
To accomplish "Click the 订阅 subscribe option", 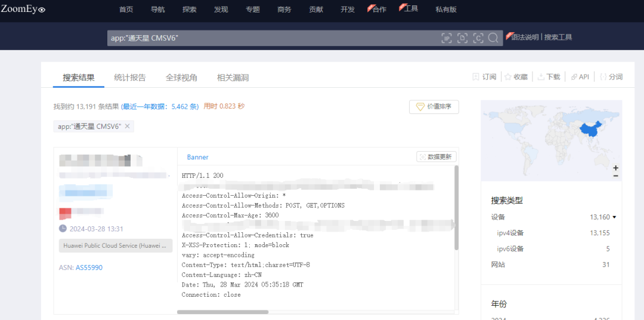I will (485, 77).
